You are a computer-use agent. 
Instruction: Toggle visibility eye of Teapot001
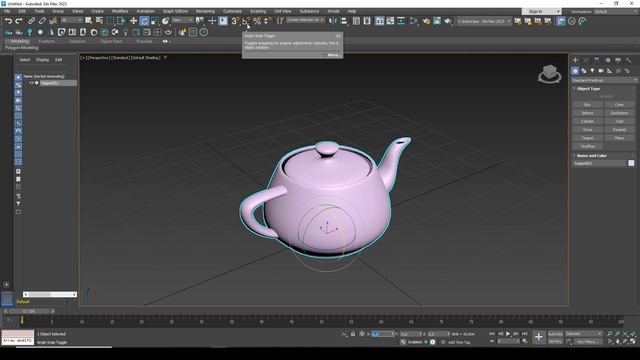point(31,83)
